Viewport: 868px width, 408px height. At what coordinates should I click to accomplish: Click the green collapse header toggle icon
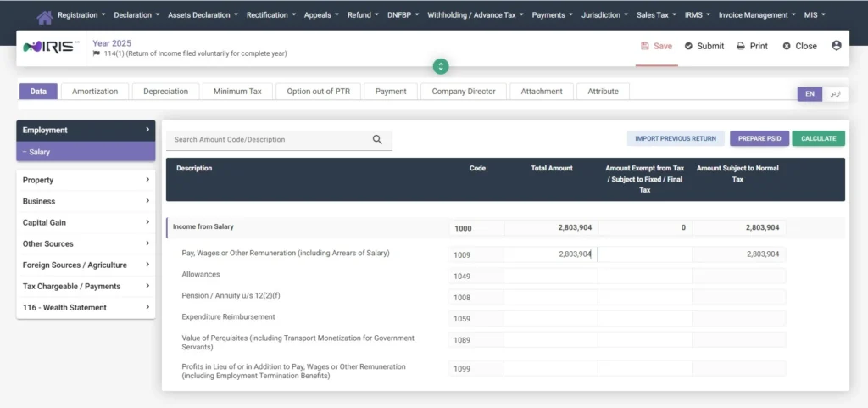[x=441, y=66]
